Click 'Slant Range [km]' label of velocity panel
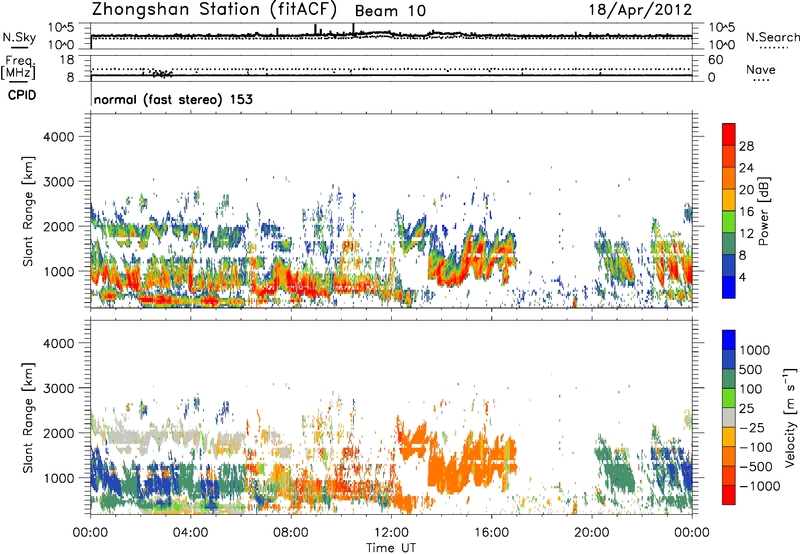Image resolution: width=800 pixels, height=554 pixels. (x=28, y=418)
